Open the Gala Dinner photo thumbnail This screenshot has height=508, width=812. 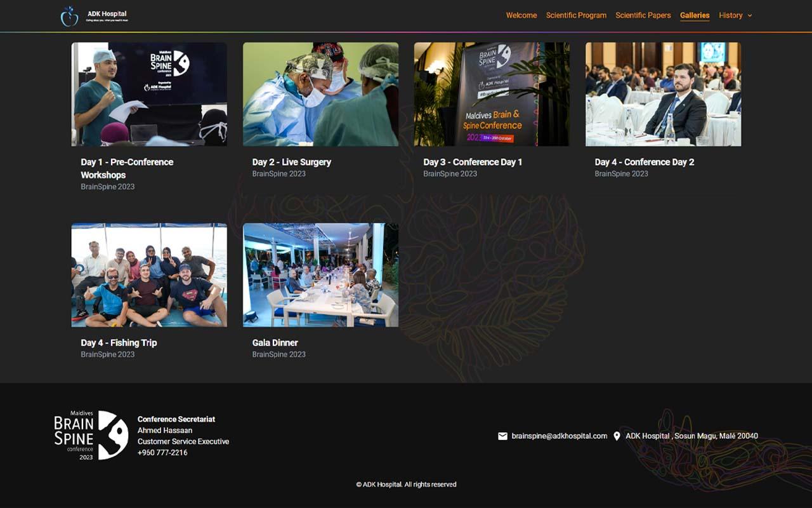[320, 275]
